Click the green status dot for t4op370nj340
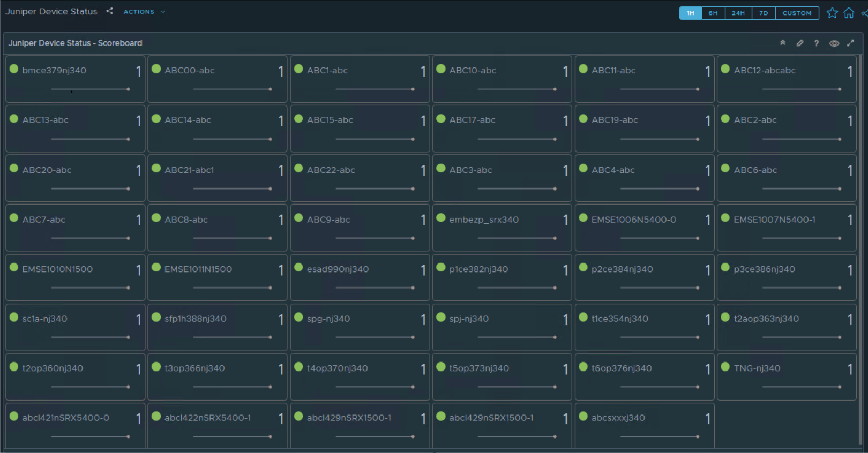Viewport: 868px width, 453px height. 299,366
